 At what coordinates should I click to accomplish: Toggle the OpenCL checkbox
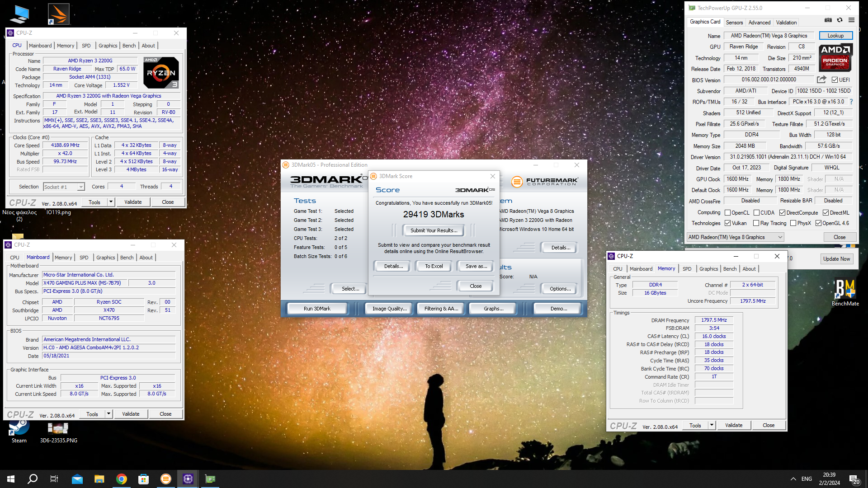point(727,213)
